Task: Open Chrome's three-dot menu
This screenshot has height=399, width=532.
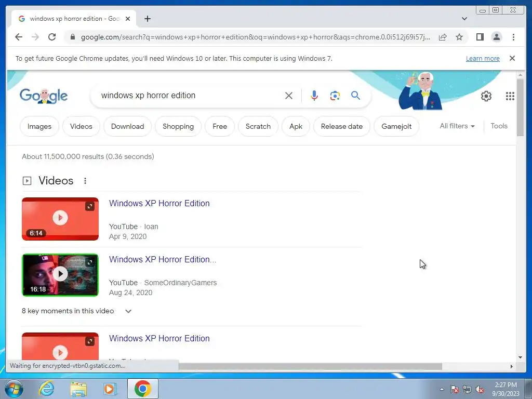Action: pos(513,37)
